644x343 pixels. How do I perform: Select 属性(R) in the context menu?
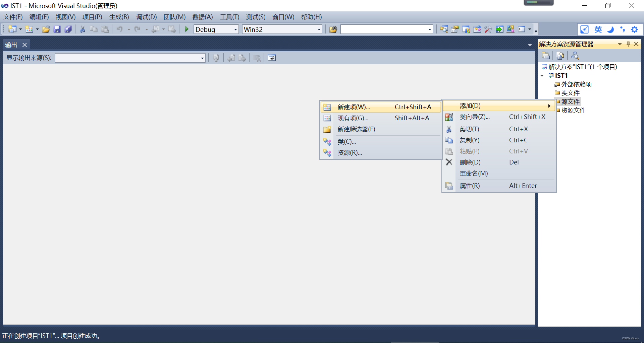click(x=499, y=186)
